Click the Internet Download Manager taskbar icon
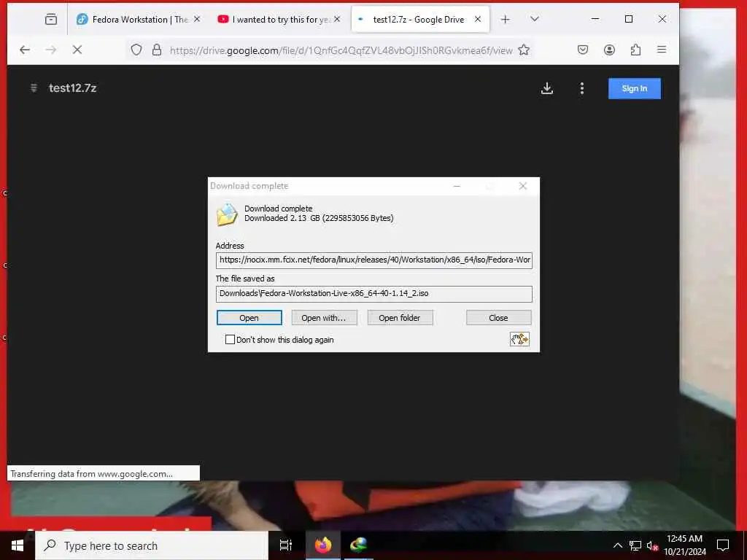This screenshot has width=747, height=560. click(359, 545)
